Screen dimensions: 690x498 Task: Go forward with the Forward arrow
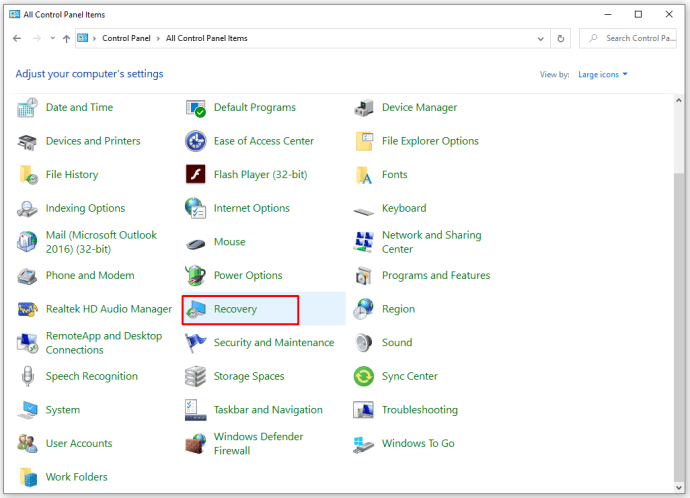pos(37,38)
